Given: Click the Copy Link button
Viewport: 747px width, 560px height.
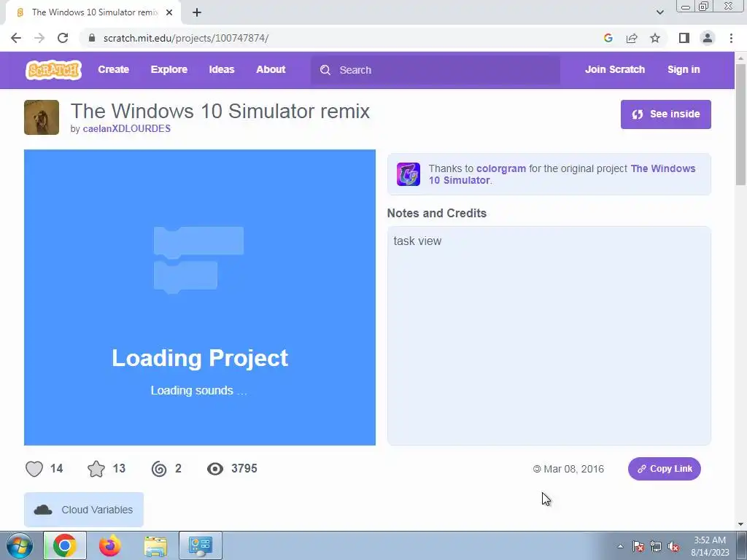Looking at the screenshot, I should pyautogui.click(x=664, y=469).
